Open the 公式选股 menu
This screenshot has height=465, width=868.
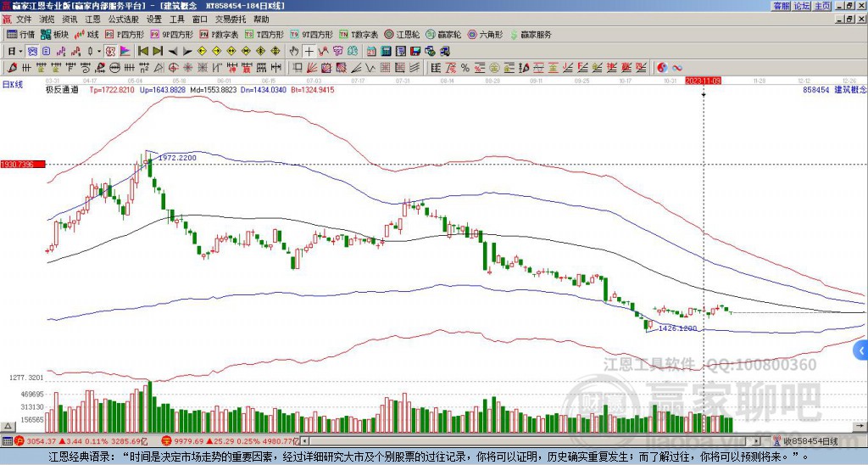[124, 20]
